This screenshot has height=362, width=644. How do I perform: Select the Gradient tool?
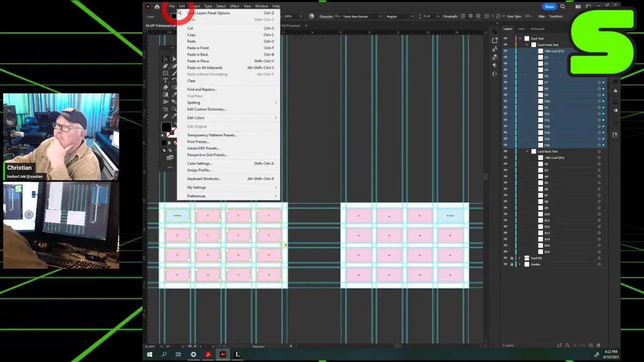click(x=165, y=95)
